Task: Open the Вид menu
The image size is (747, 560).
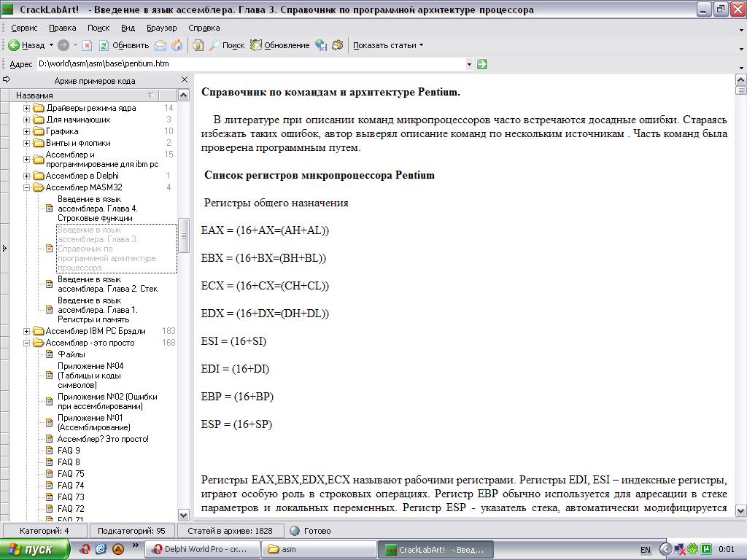Action: click(x=128, y=28)
